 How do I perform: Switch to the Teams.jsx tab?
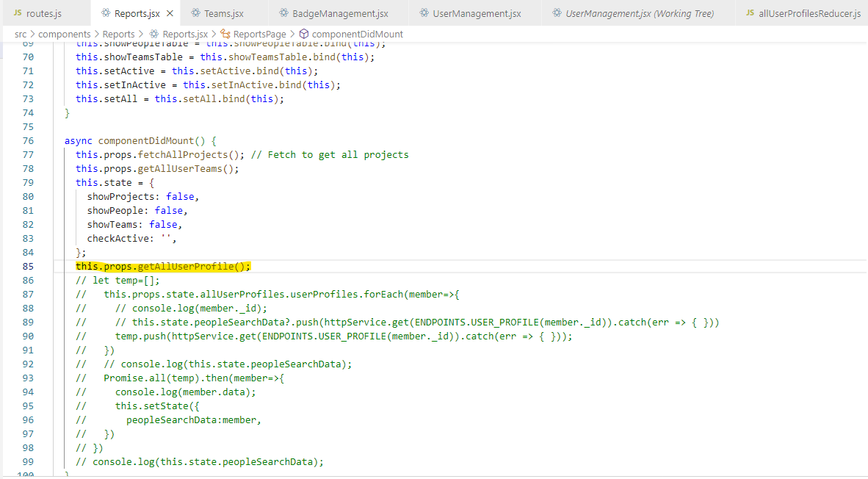tap(224, 13)
